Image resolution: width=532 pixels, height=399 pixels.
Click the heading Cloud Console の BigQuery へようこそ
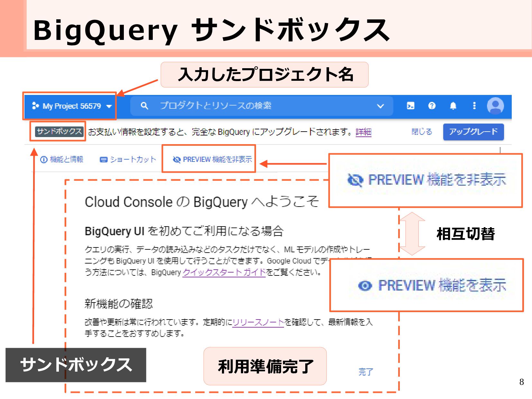[x=202, y=202]
